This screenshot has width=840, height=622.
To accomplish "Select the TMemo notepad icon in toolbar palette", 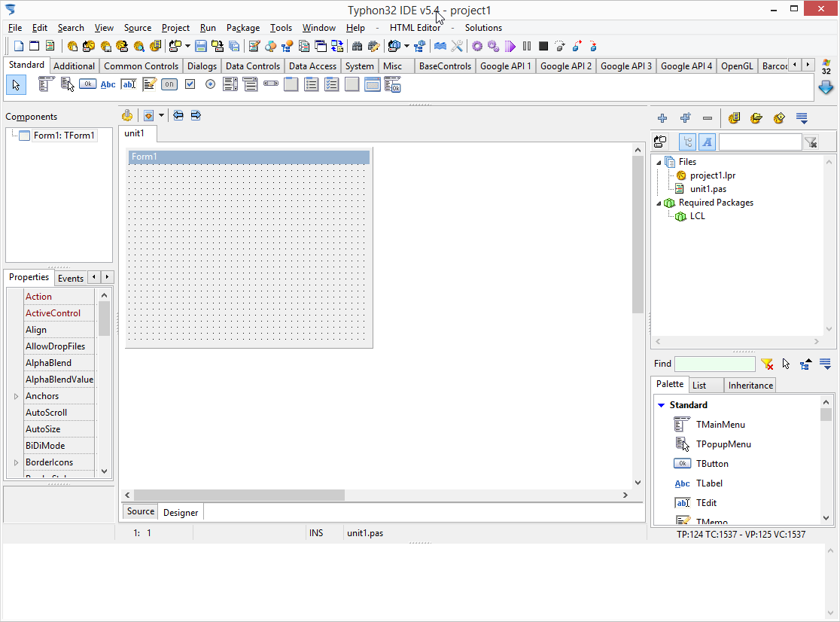I will point(150,84).
